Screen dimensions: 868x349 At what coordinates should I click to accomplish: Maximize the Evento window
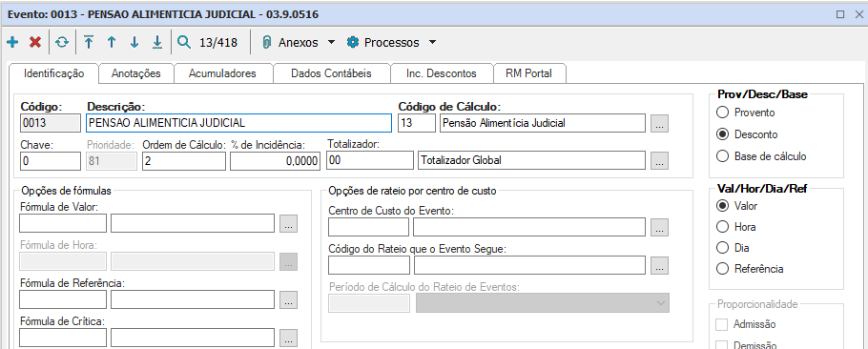[x=839, y=14]
